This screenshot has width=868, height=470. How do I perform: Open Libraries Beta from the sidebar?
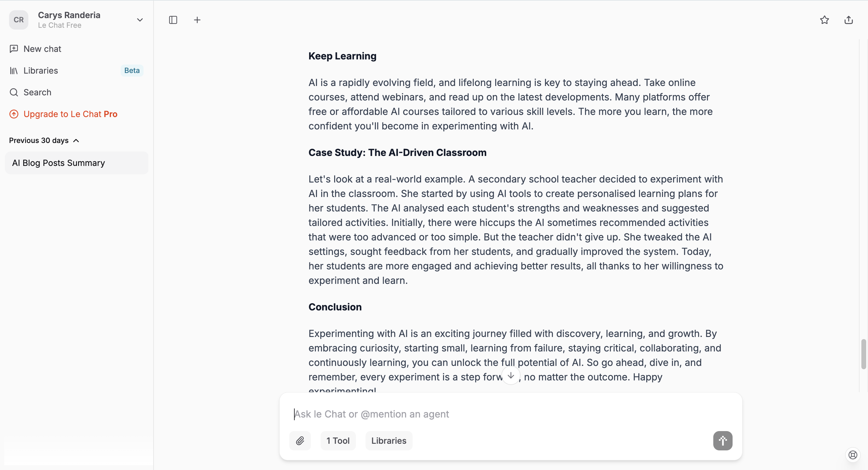pyautogui.click(x=41, y=70)
